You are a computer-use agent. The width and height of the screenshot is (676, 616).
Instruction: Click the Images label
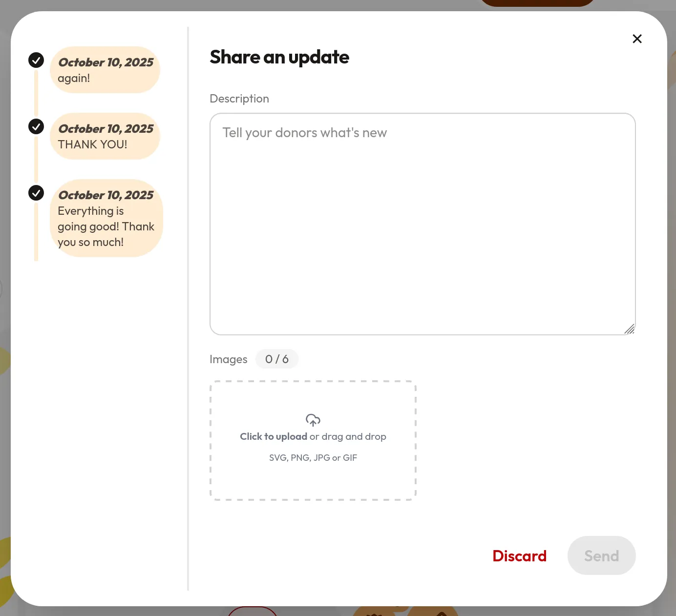pyautogui.click(x=228, y=359)
